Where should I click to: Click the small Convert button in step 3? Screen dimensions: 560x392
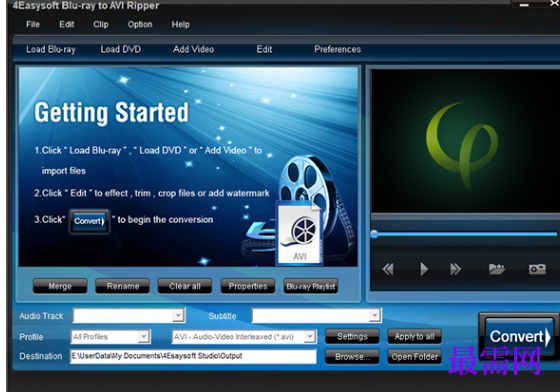pos(89,221)
